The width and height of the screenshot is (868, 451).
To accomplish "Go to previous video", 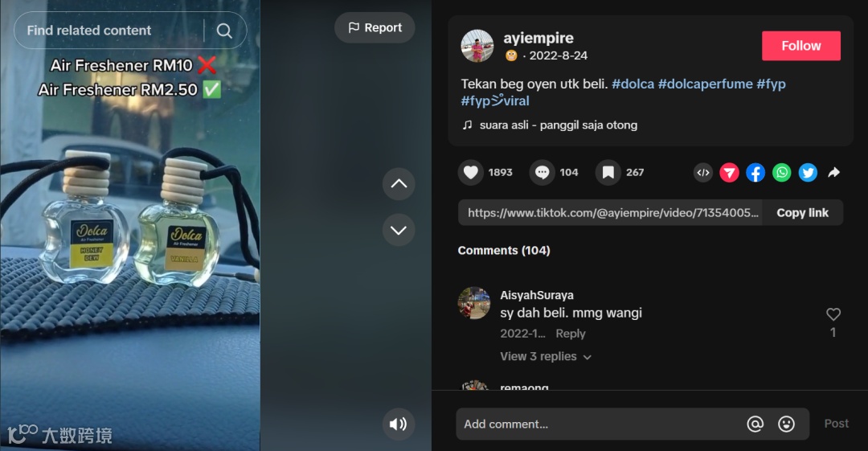I will click(399, 184).
